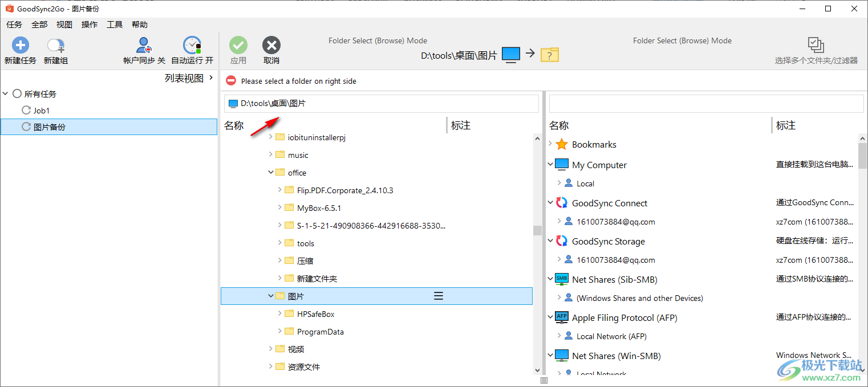Click the left path field D:\tools\桌面\图片
868x387 pixels.
tap(382, 104)
